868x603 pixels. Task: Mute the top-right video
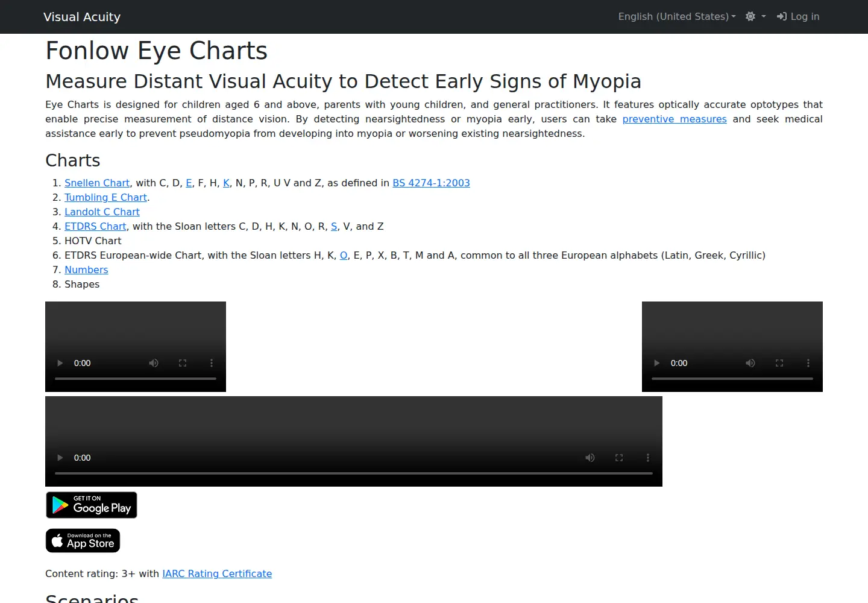tap(750, 363)
